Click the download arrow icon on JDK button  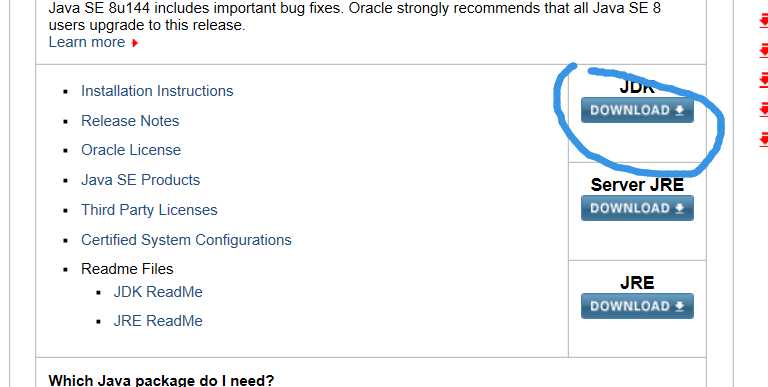coord(679,110)
